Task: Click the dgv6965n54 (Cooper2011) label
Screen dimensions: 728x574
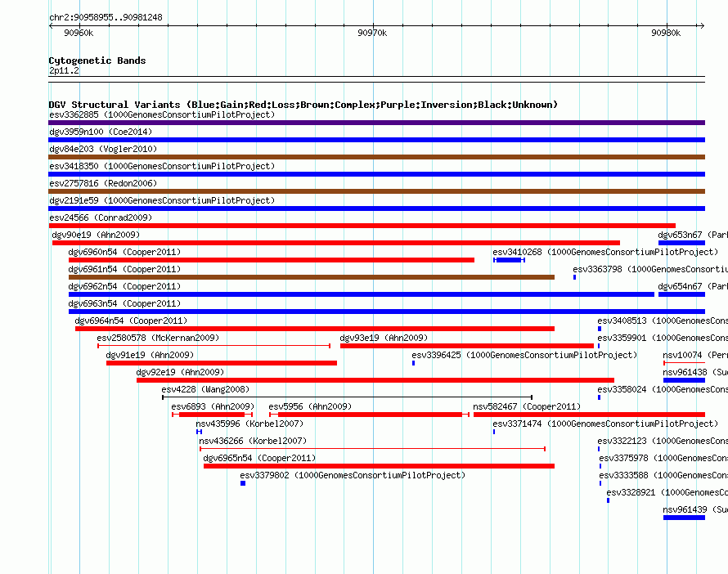Action: click(x=259, y=458)
